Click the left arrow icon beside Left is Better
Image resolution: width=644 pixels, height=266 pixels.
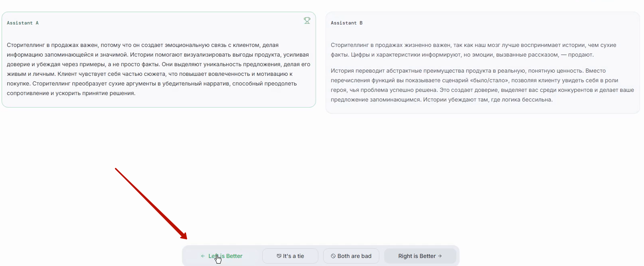[203, 256]
